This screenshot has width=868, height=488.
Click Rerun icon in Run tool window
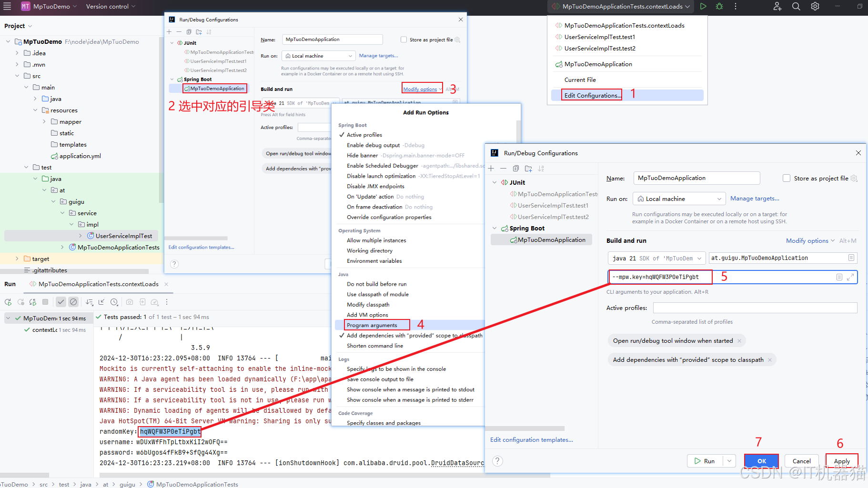(8, 302)
